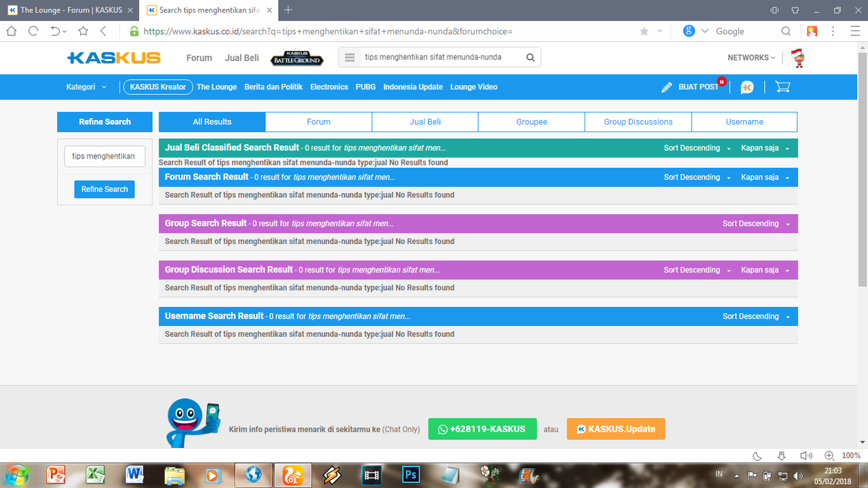Click the browser search magnifier icon
This screenshot has width=868, height=488.
coord(785,31)
